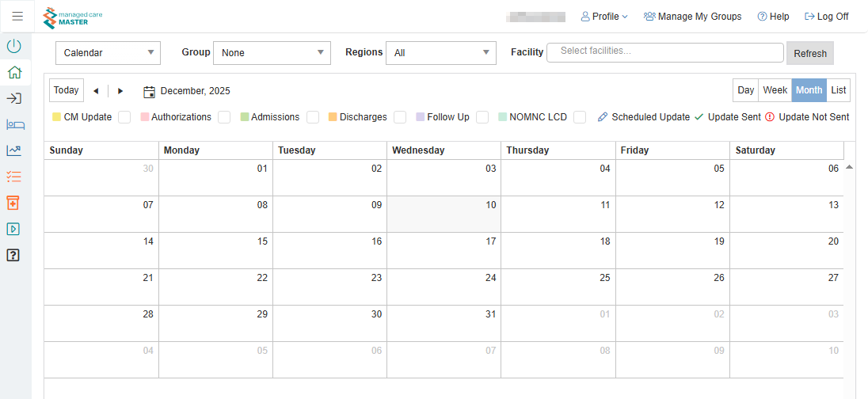Open the sign-in arrow sidebar icon

click(x=14, y=98)
